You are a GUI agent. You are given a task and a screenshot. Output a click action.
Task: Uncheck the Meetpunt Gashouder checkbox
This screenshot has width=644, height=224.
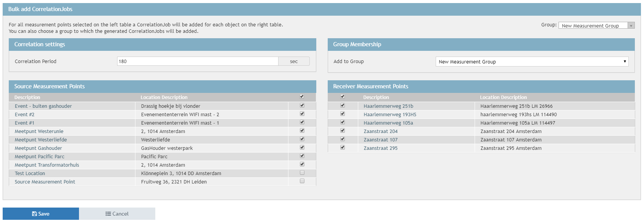pyautogui.click(x=302, y=148)
